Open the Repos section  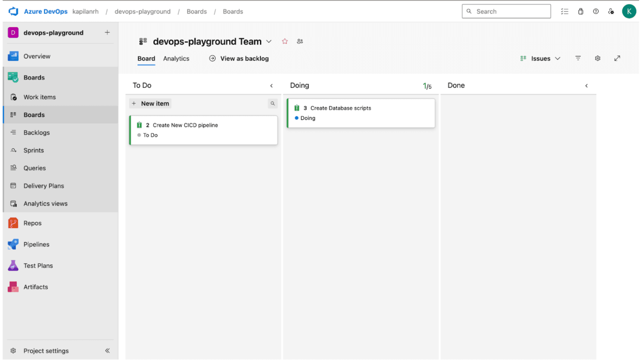(x=32, y=223)
